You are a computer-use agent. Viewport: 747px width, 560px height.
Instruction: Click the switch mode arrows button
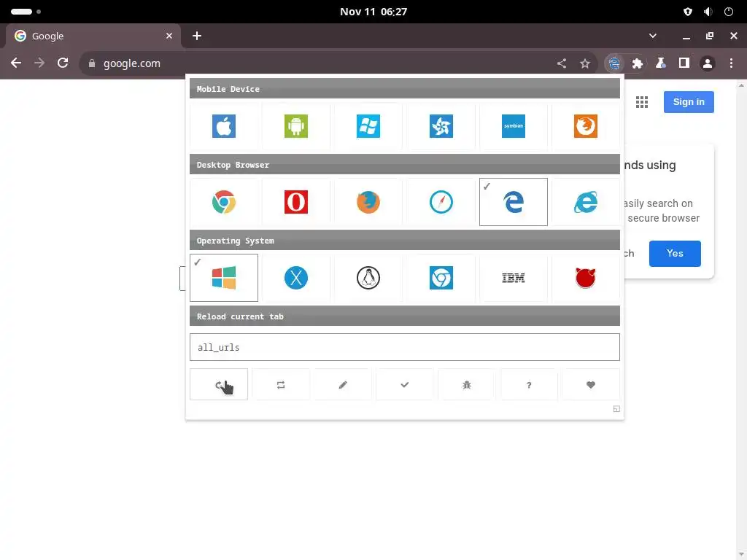281,385
